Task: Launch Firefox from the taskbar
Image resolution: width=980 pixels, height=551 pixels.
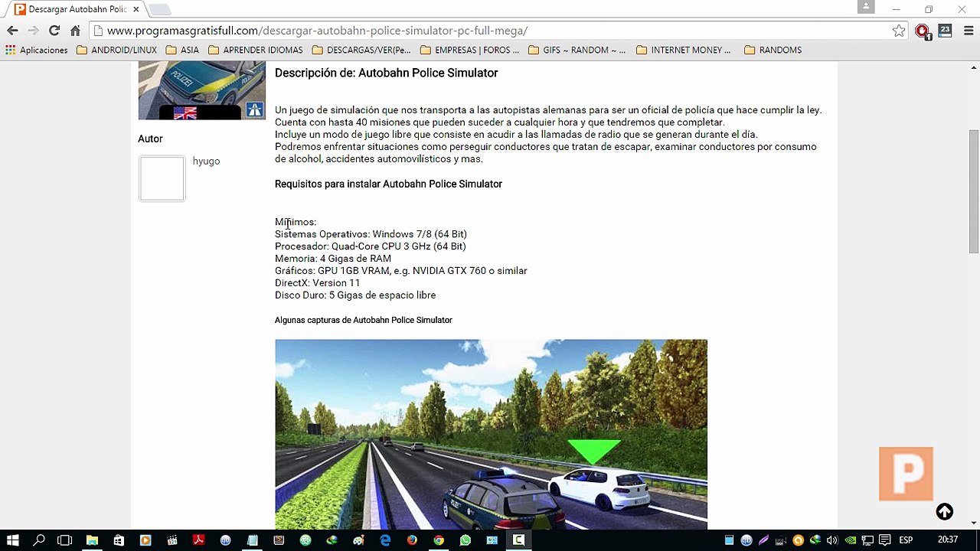Action: (x=412, y=540)
